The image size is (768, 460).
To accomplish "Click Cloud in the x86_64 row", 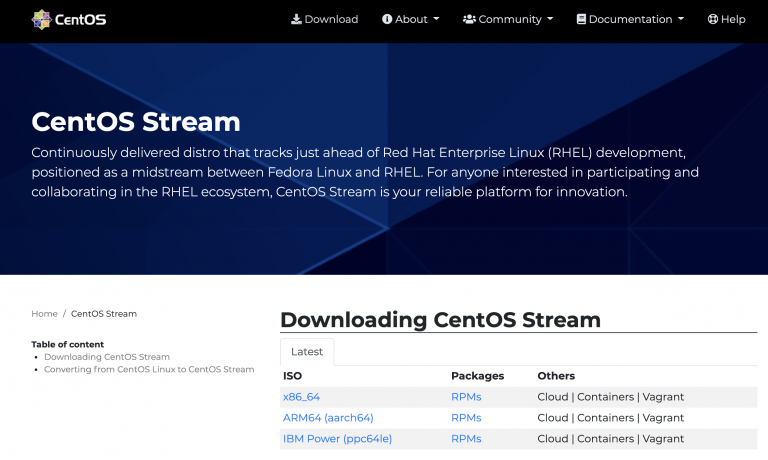I will click(x=553, y=397).
